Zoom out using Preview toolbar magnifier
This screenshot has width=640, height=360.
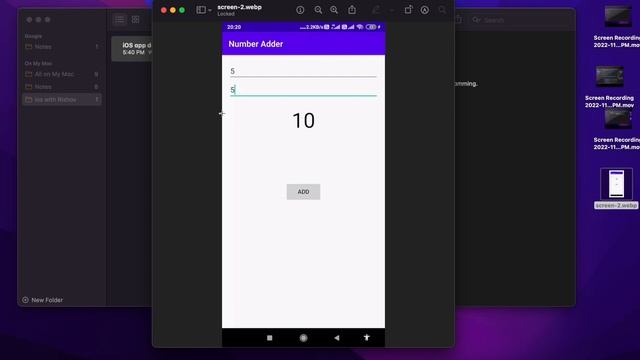[x=318, y=10]
